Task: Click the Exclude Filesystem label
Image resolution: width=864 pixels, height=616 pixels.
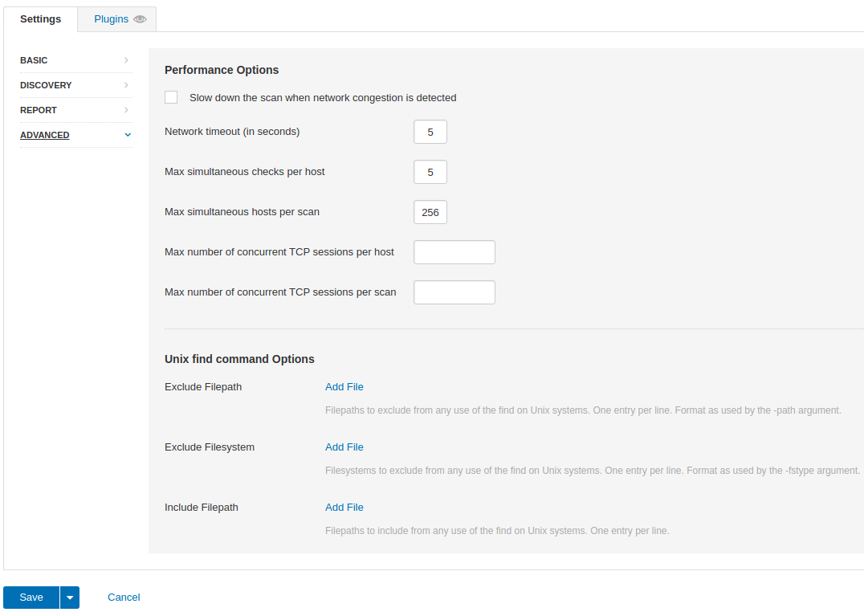Action: pos(210,447)
